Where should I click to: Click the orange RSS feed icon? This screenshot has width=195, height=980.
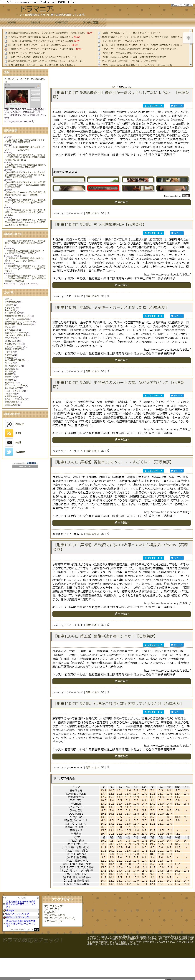[x=9, y=433]
